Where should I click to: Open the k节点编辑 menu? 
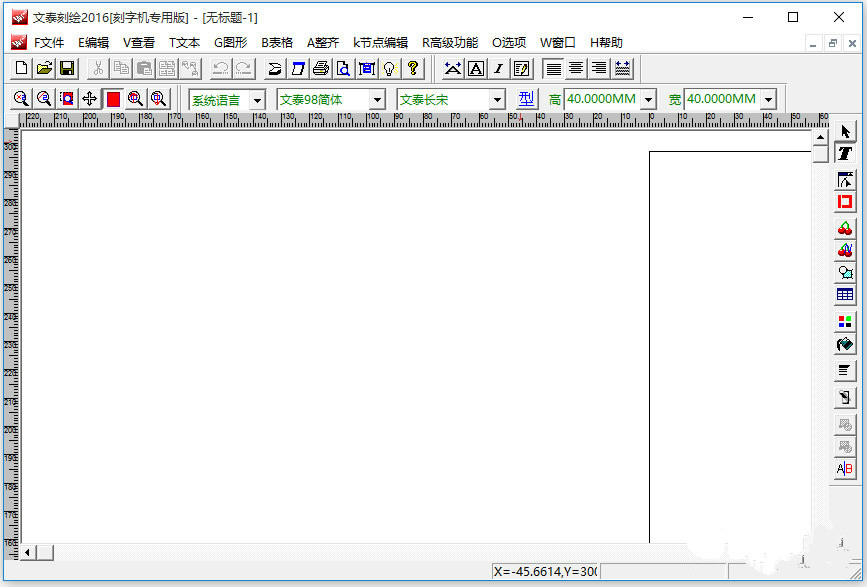[x=380, y=43]
